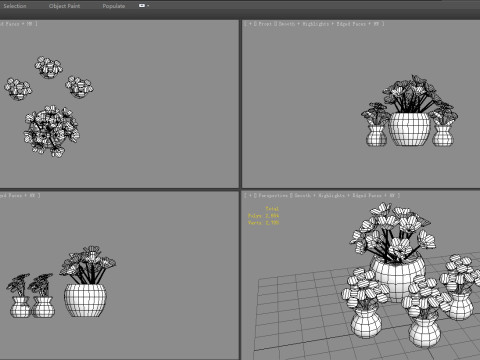Viewport: 480px width, 360px height.
Task: Click the yellow Total statistics label
Action: (272, 209)
